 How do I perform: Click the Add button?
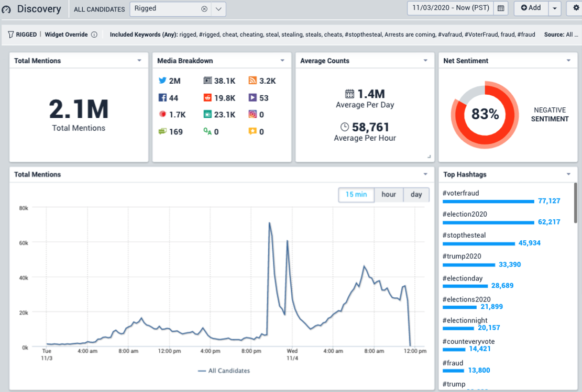531,8
